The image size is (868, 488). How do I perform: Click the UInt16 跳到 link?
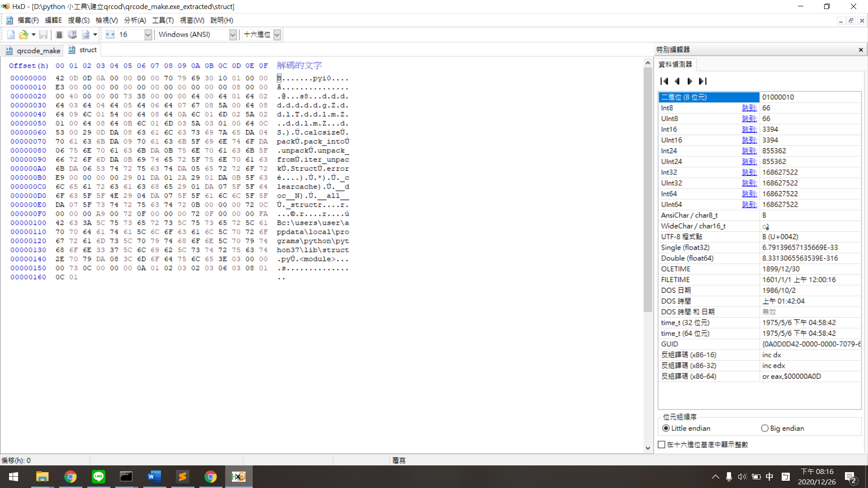coord(749,140)
